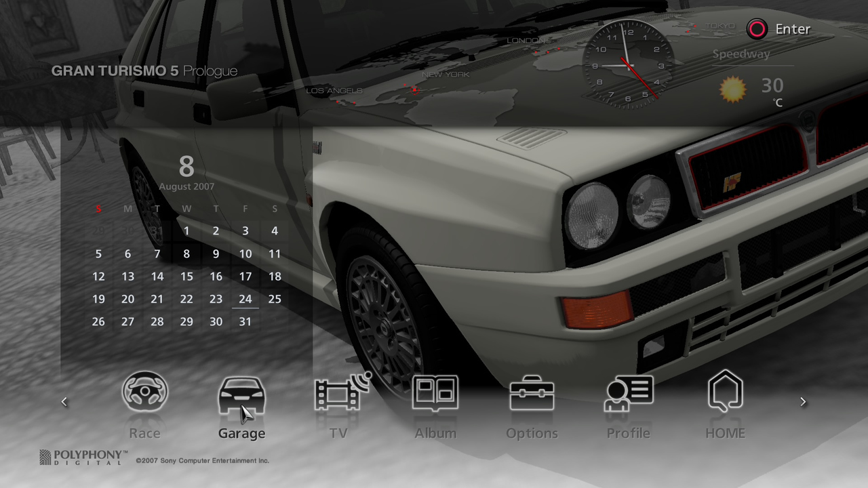
Task: Click the left scroll arrow of the menu
Action: (x=64, y=402)
